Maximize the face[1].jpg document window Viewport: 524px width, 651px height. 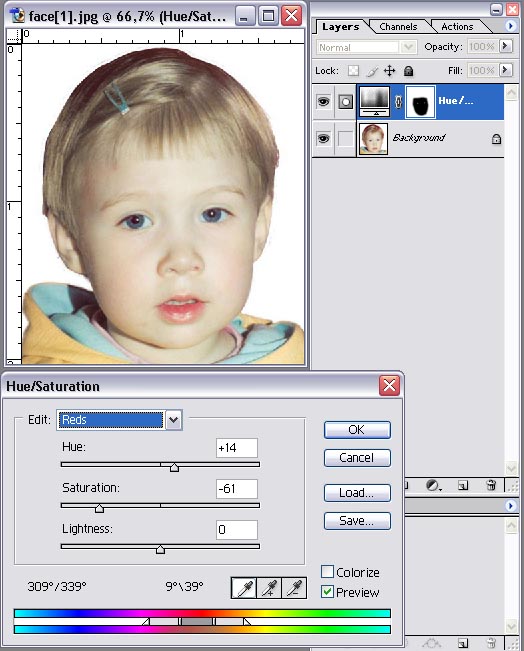(268, 16)
